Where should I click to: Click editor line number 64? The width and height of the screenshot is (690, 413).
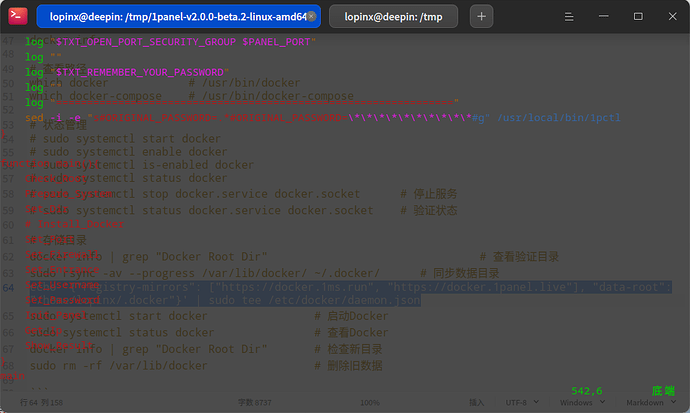tap(8, 288)
